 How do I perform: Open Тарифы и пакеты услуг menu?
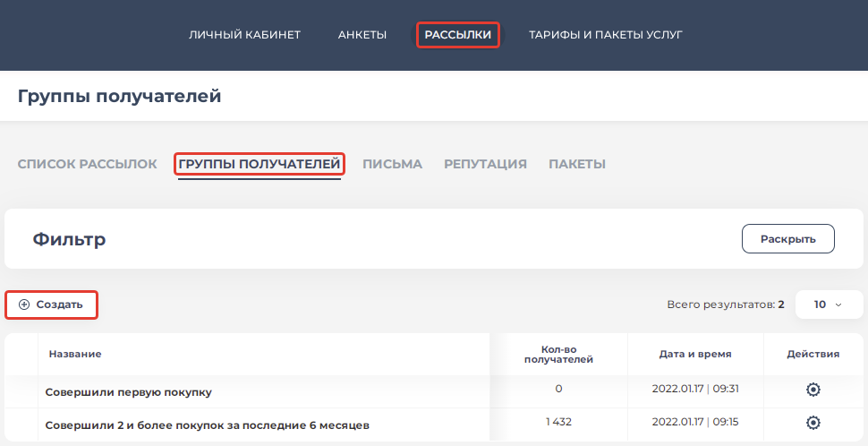pos(606,35)
